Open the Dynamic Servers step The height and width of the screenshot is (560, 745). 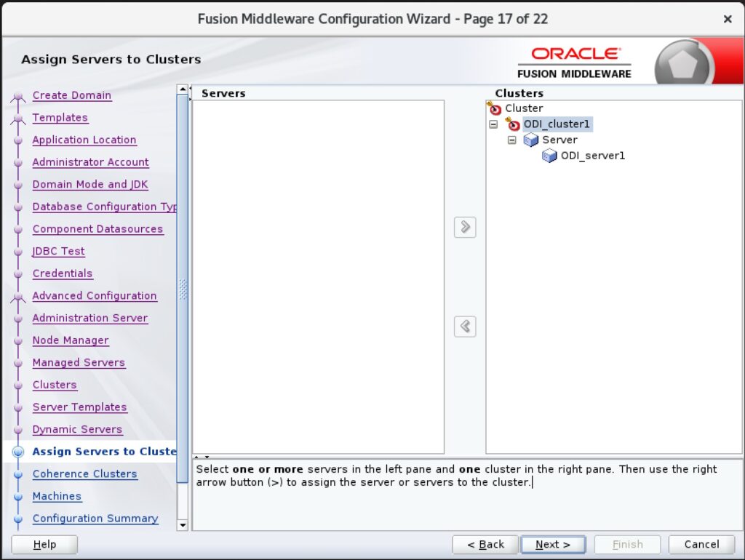pos(77,430)
